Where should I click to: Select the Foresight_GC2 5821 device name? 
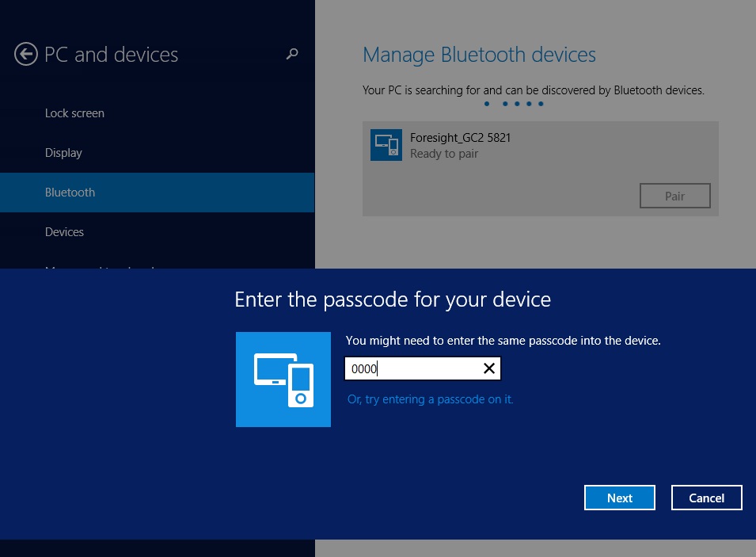(460, 138)
